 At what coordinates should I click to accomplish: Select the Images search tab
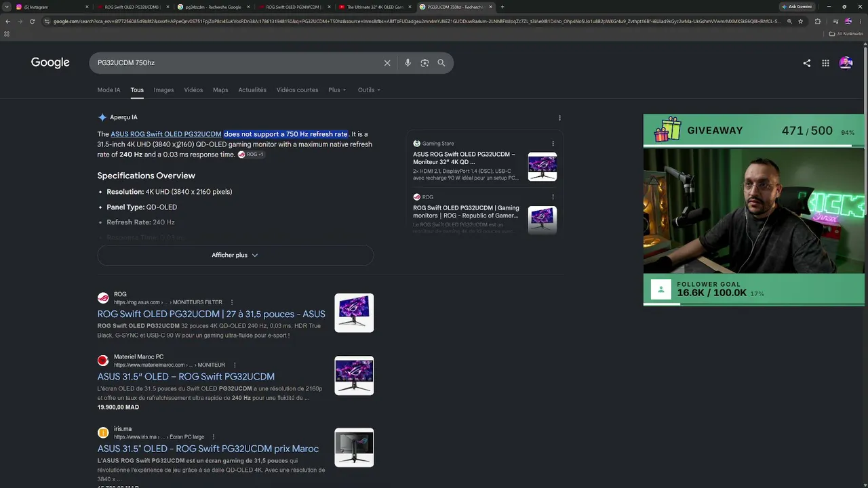[x=163, y=90]
